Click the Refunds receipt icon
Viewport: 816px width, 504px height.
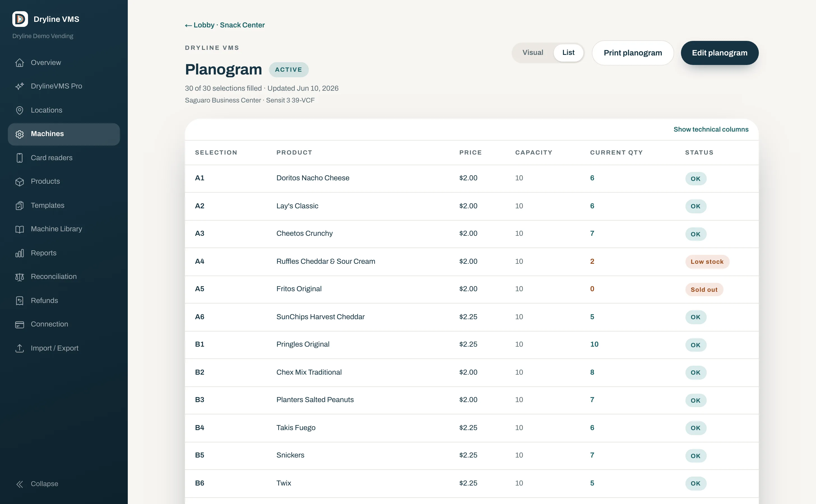(20, 301)
